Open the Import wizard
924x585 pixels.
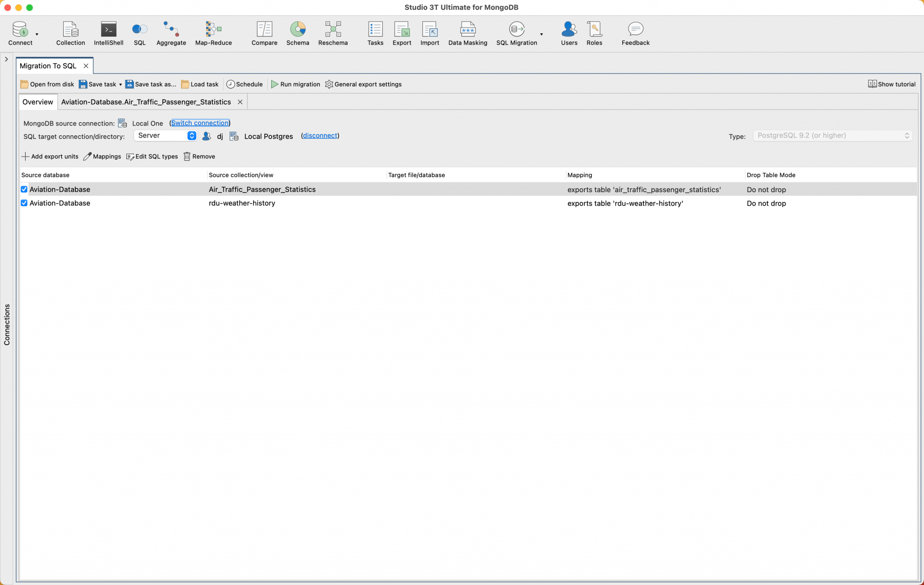[429, 33]
